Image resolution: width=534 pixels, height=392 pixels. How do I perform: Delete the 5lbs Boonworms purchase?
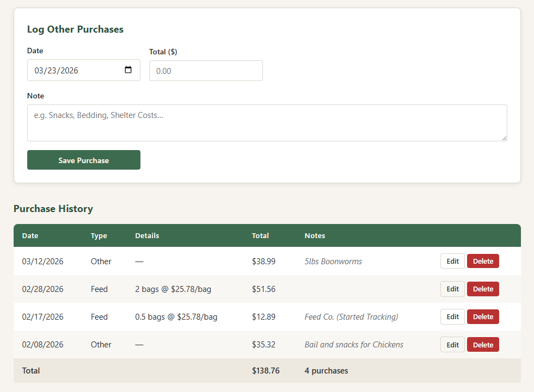coord(483,261)
